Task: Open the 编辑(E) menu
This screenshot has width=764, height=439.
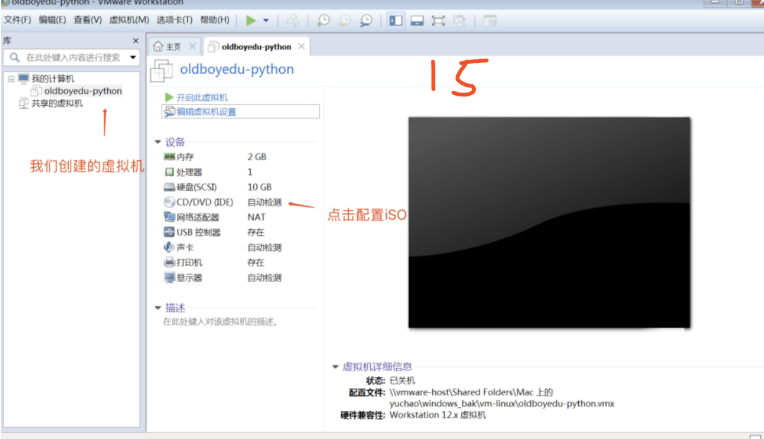Action: 52,20
